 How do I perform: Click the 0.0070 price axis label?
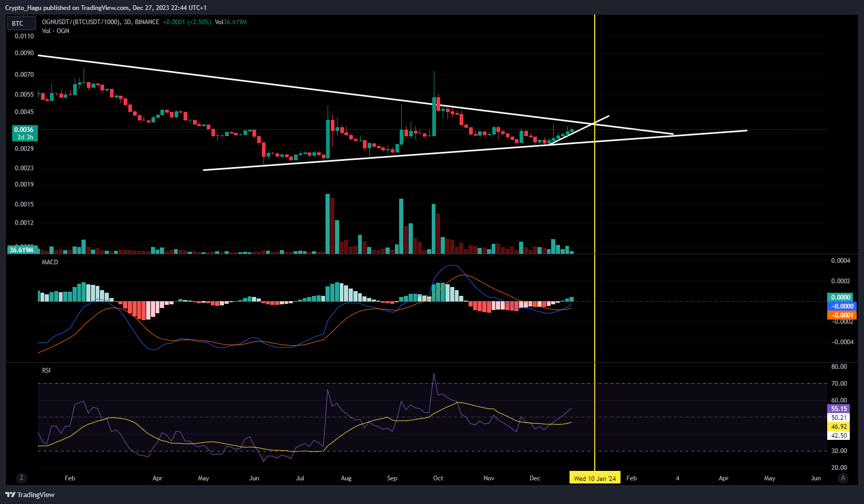point(24,75)
